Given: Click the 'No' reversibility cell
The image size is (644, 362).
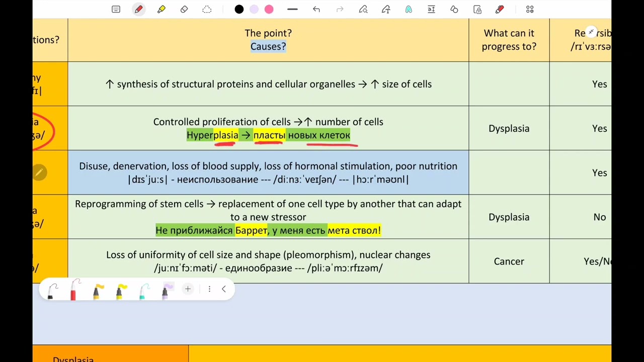Looking at the screenshot, I should click(x=600, y=217).
